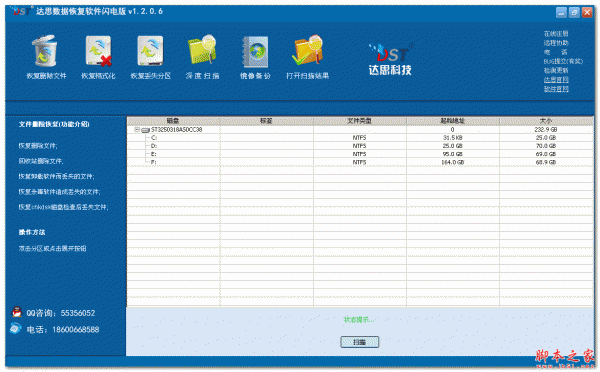Image resolution: width=600 pixels, height=372 pixels.
Task: Click the 164.0 GB start address cell
Action: coord(453,162)
